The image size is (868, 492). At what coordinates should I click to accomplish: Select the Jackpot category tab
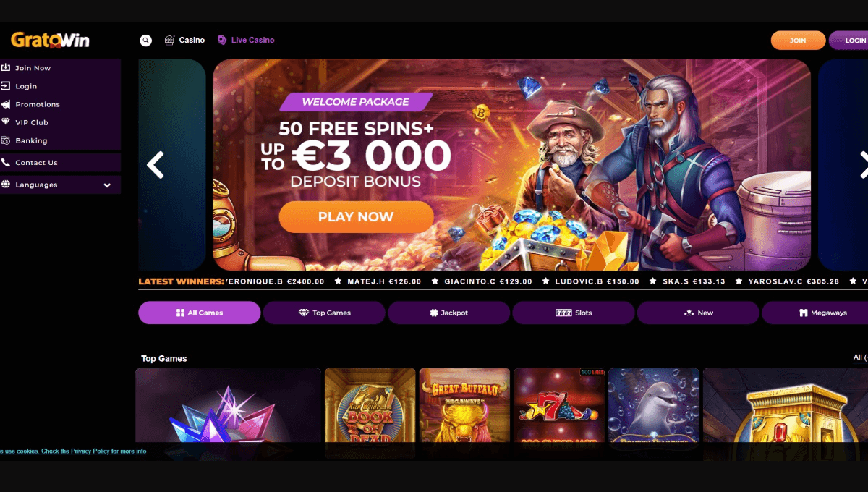[448, 313]
